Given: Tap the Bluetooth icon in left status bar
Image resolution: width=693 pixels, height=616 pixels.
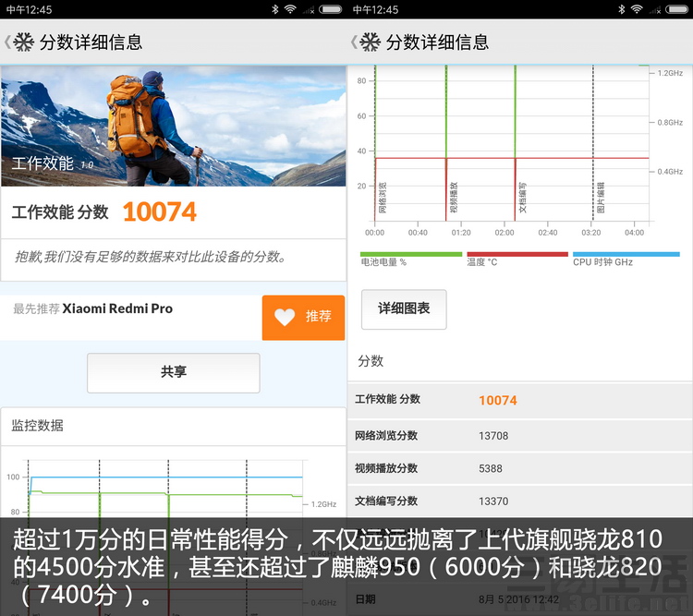Looking at the screenshot, I should (x=275, y=9).
